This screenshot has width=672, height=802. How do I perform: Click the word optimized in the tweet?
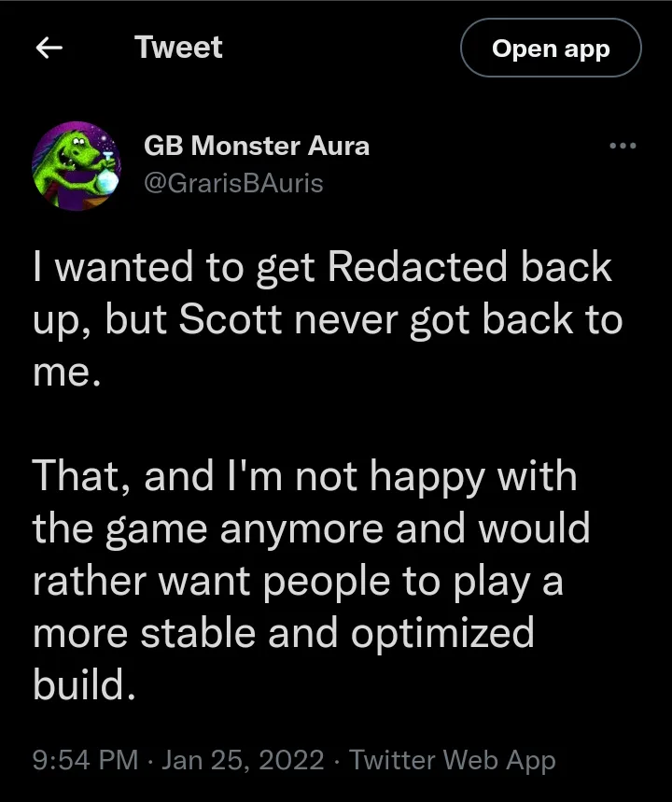pyautogui.click(x=442, y=635)
